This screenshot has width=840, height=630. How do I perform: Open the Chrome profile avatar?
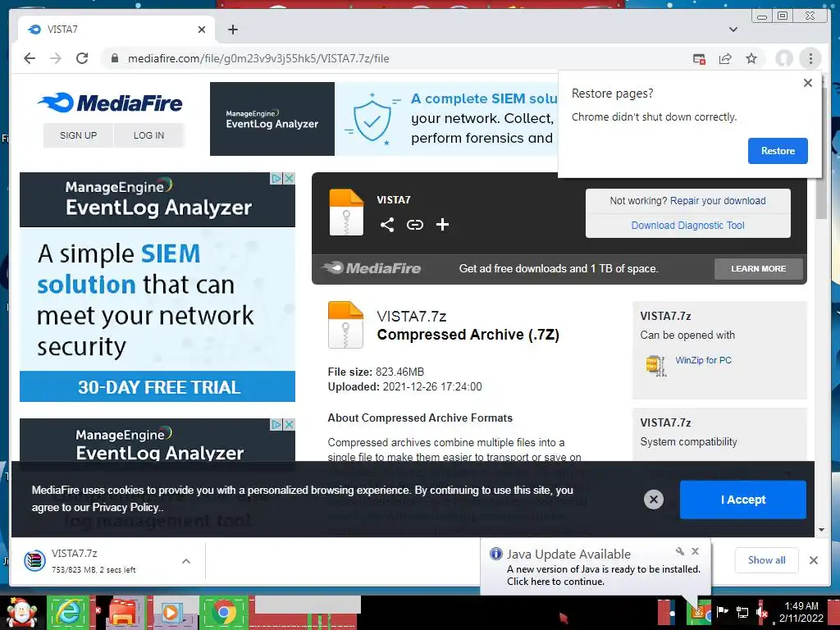[784, 58]
